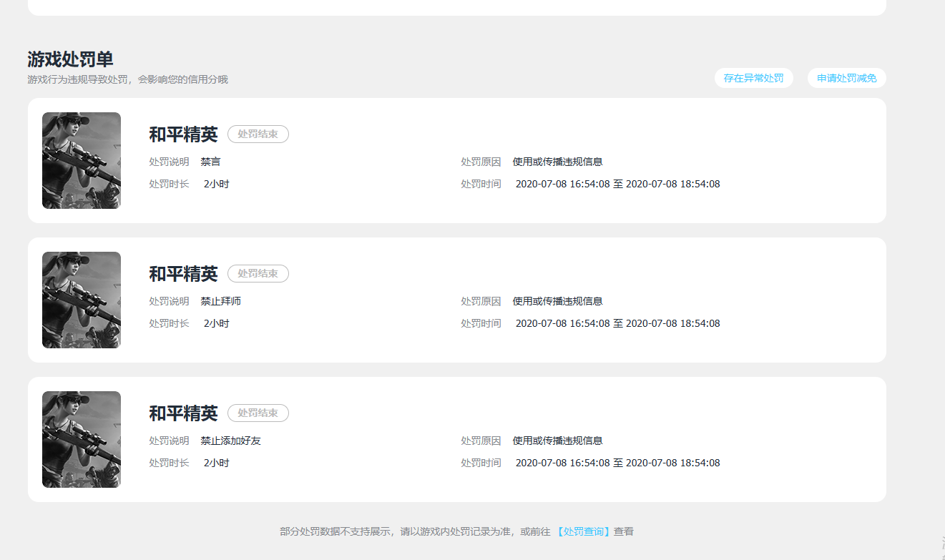
Task: Click penalty time range in 禁止添加好友 card
Action: pos(617,463)
